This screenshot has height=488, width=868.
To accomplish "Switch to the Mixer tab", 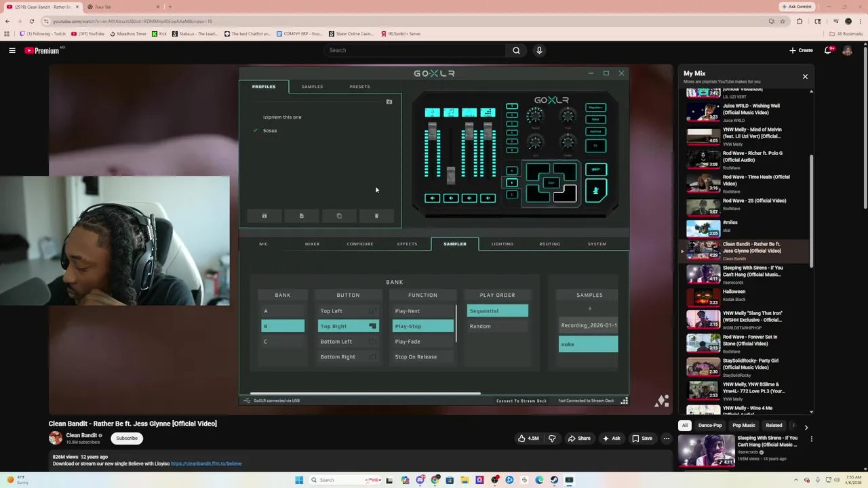I will pyautogui.click(x=312, y=244).
